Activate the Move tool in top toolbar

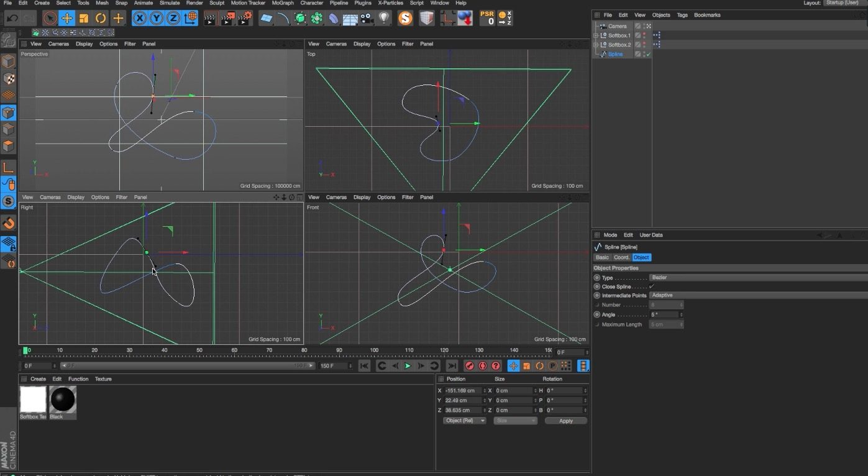[x=66, y=18]
